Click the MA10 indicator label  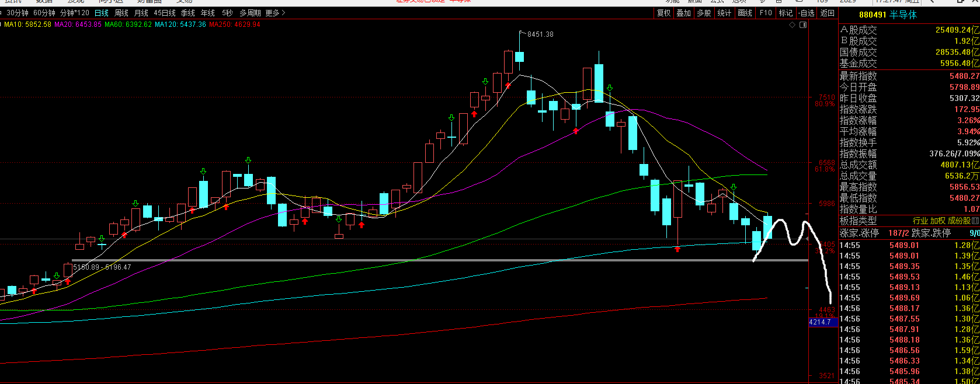[x=28, y=25]
